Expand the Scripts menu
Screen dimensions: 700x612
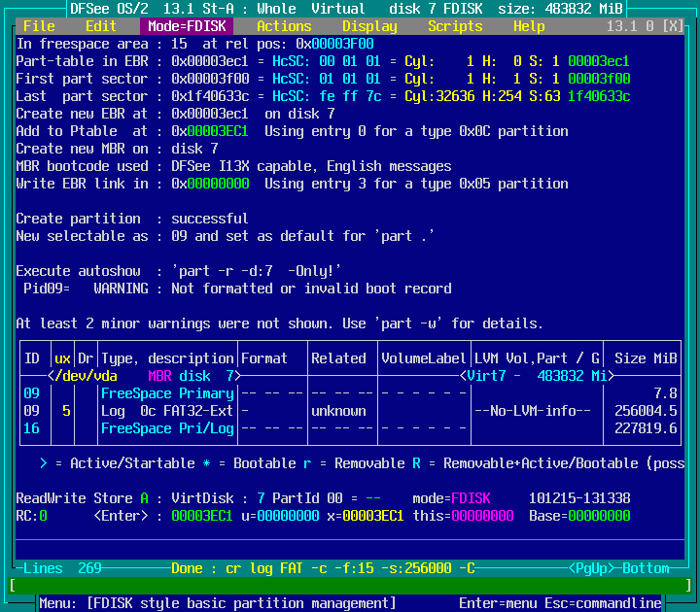click(455, 26)
